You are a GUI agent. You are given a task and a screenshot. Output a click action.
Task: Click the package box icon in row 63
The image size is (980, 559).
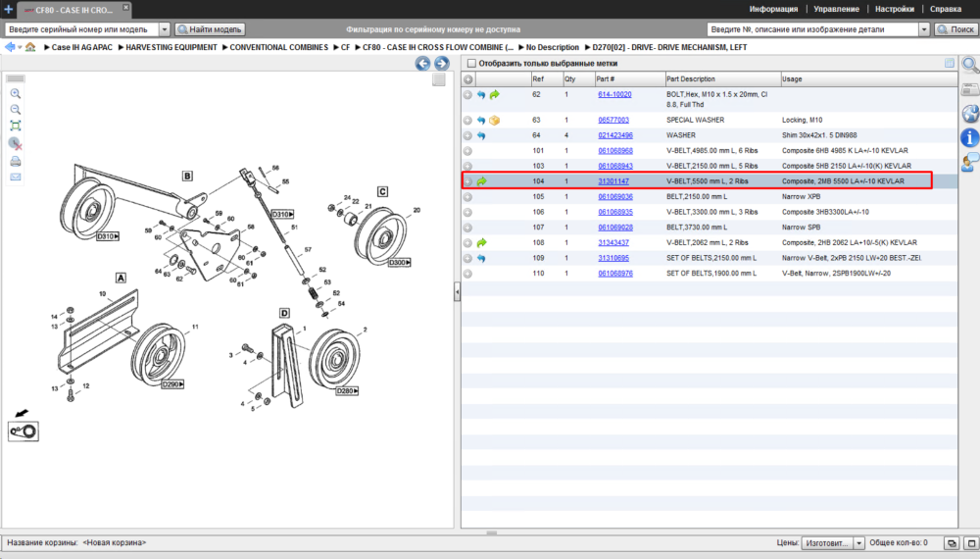click(494, 120)
